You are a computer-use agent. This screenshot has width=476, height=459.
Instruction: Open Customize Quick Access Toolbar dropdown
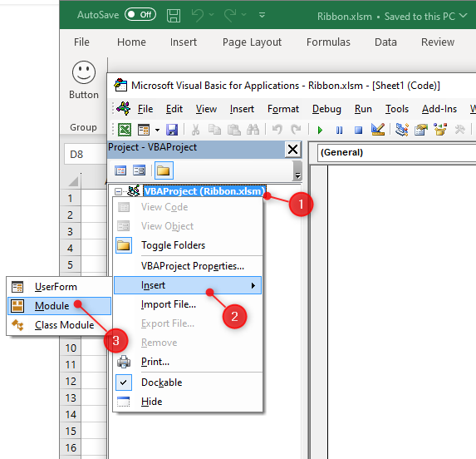(x=263, y=15)
